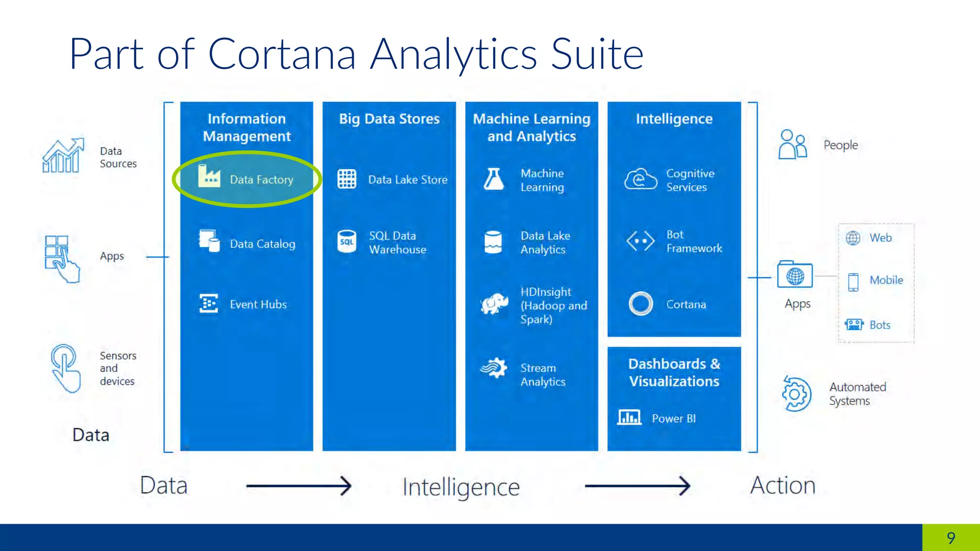The height and width of the screenshot is (551, 980).
Task: Click the Event Hubs label
Action: [258, 304]
